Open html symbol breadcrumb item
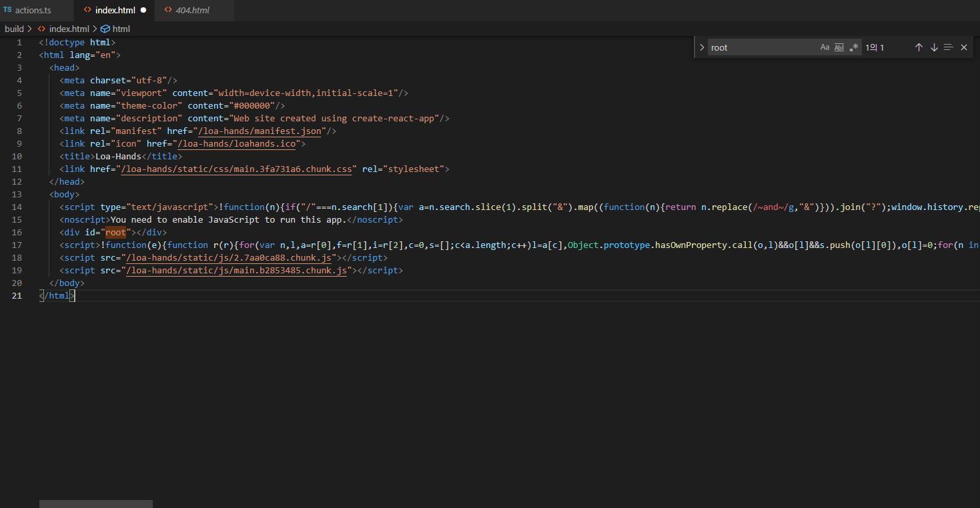 [121, 29]
